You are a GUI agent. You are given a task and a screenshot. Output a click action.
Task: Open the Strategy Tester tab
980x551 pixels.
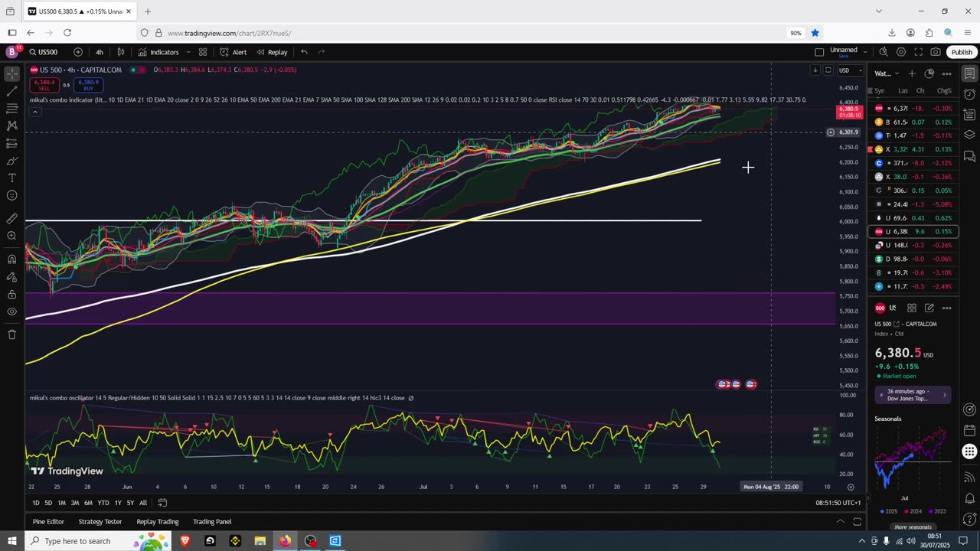[x=100, y=522]
